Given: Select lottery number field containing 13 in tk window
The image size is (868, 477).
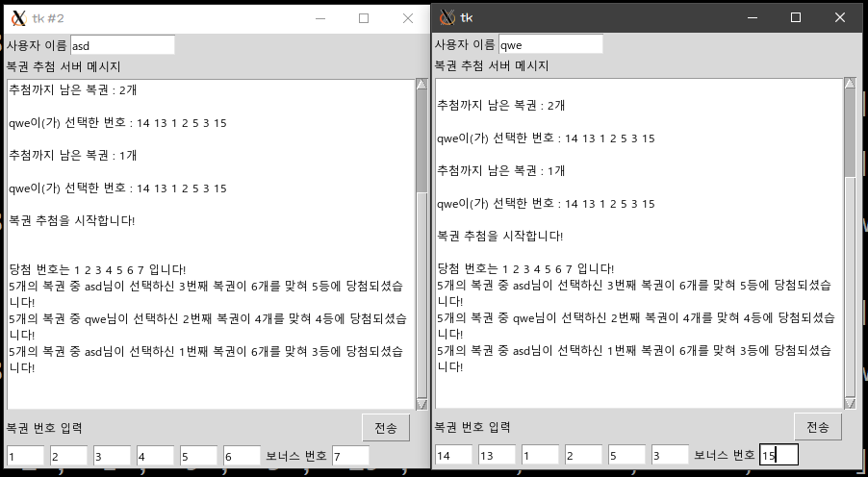Looking at the screenshot, I should point(498,455).
